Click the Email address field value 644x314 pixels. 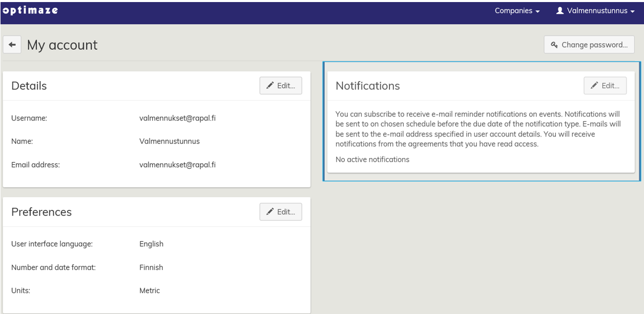click(177, 165)
